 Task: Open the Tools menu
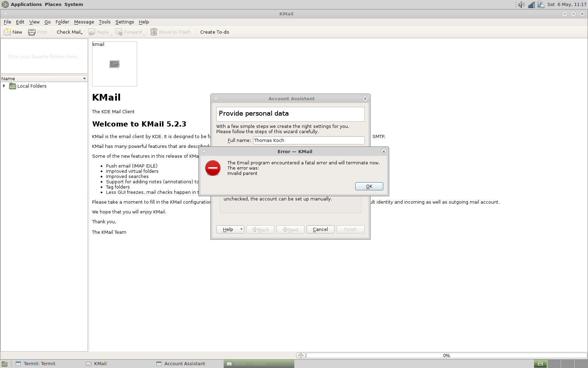[104, 22]
